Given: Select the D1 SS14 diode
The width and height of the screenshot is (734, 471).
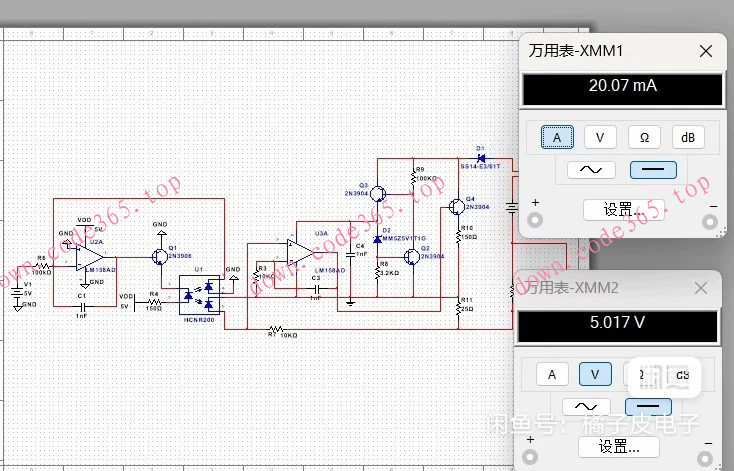Looking at the screenshot, I should [480, 158].
